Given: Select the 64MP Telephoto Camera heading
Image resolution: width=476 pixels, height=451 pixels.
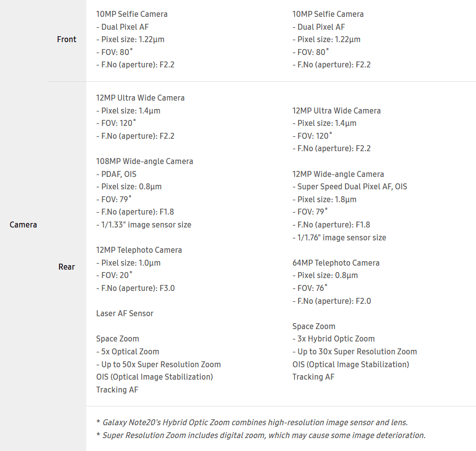Looking at the screenshot, I should [336, 263].
